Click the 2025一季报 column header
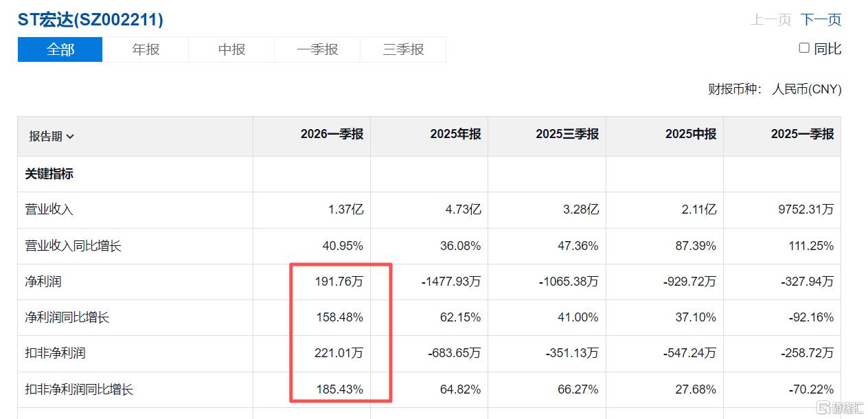The width and height of the screenshot is (868, 419). pos(802,134)
